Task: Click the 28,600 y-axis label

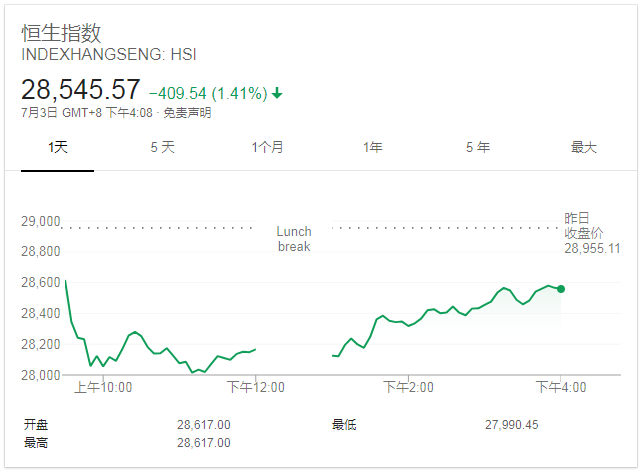Action: pyautogui.click(x=41, y=283)
